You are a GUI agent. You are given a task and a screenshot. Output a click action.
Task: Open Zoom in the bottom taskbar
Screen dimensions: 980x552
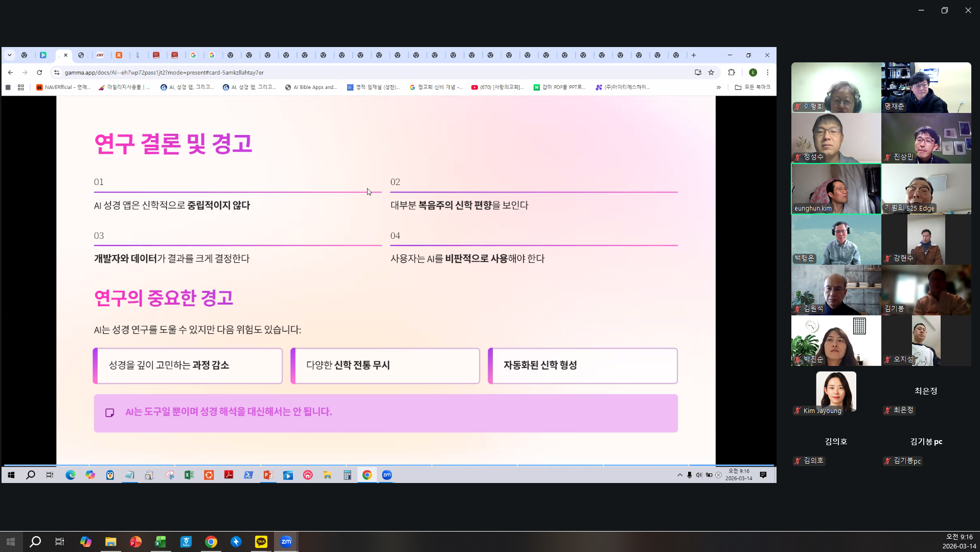click(286, 542)
